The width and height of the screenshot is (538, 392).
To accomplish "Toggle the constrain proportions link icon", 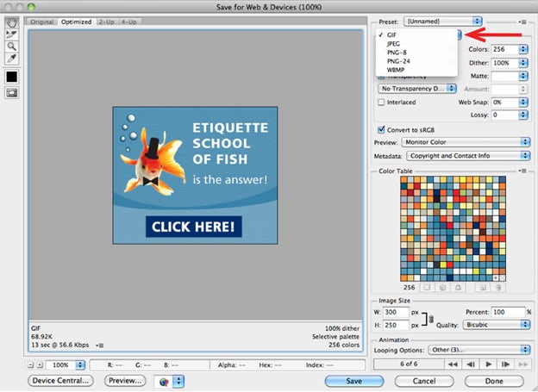I will click(431, 318).
